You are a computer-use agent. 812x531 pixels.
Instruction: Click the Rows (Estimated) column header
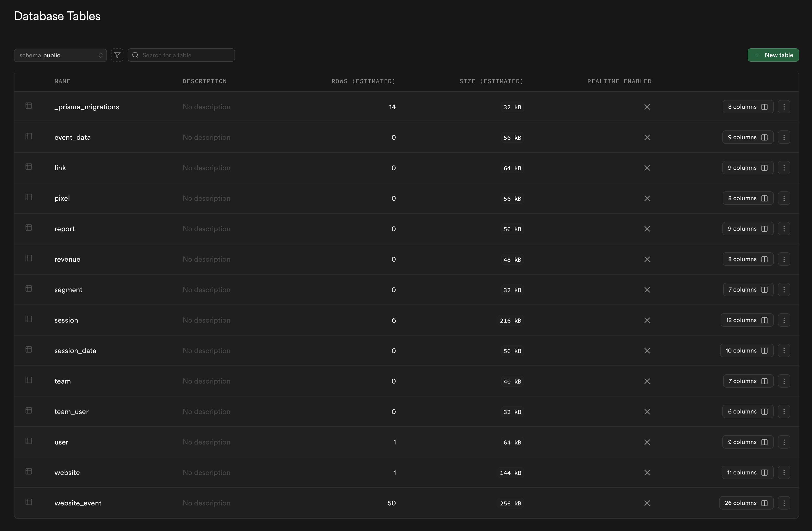point(363,81)
